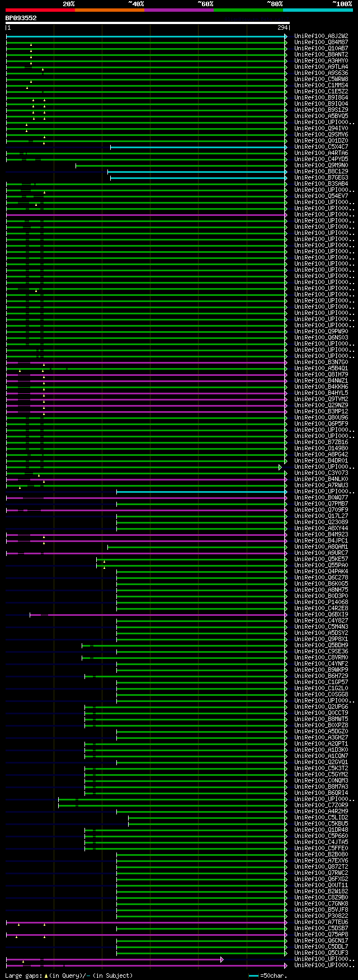This screenshot has height=980, width=358.
Task: Click the UniRef100_B2B080 label
Action: 321,855
